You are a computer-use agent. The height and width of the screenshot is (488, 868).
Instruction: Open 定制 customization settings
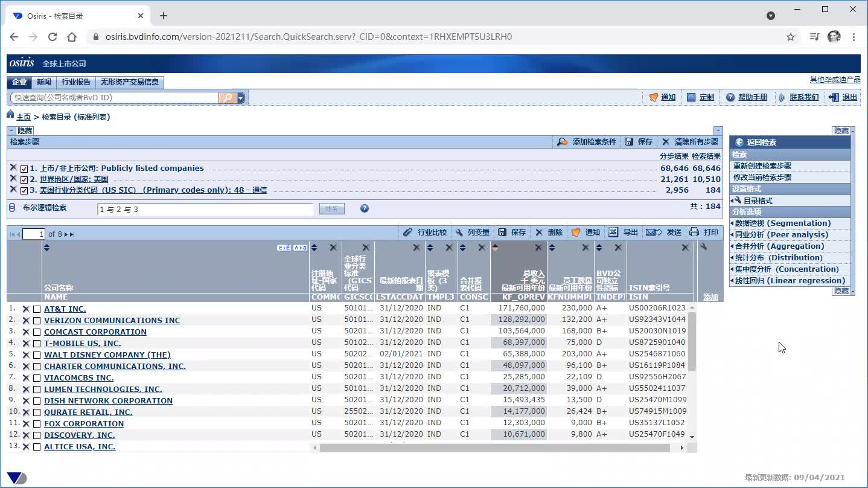[x=700, y=97]
